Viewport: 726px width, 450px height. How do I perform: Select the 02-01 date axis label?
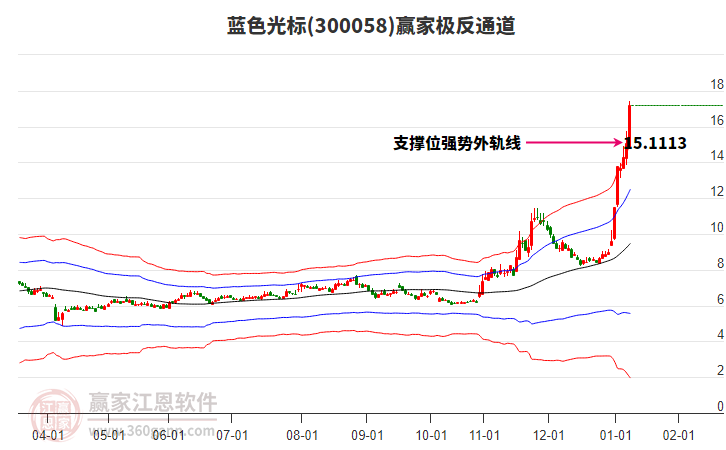tap(679, 436)
